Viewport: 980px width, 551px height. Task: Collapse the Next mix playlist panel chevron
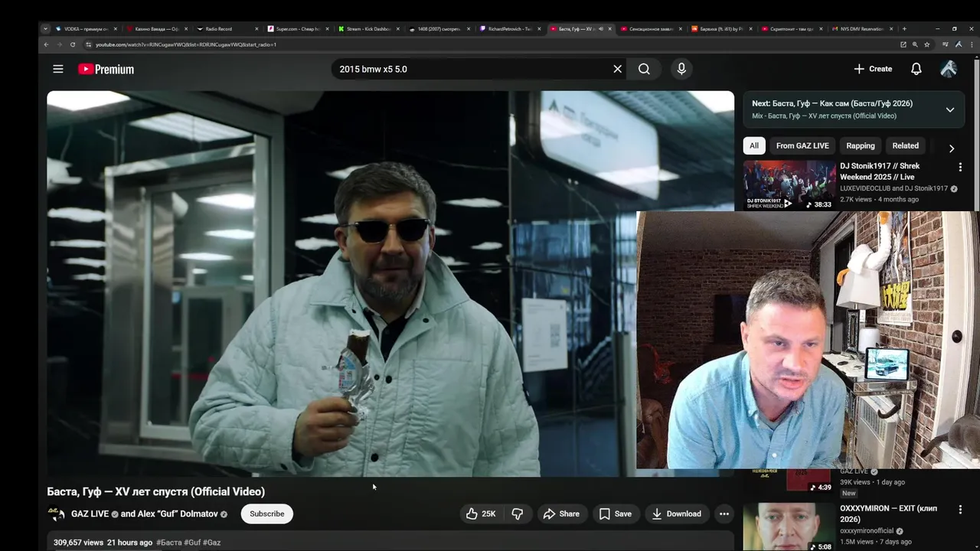949,109
